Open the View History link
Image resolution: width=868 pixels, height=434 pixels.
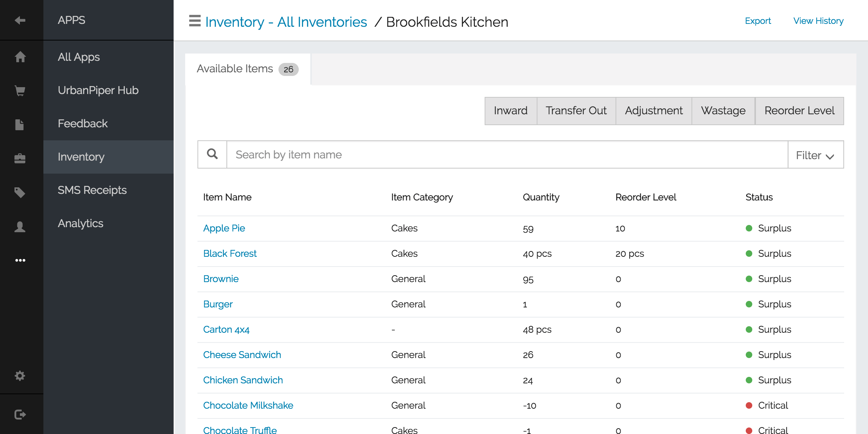click(818, 21)
